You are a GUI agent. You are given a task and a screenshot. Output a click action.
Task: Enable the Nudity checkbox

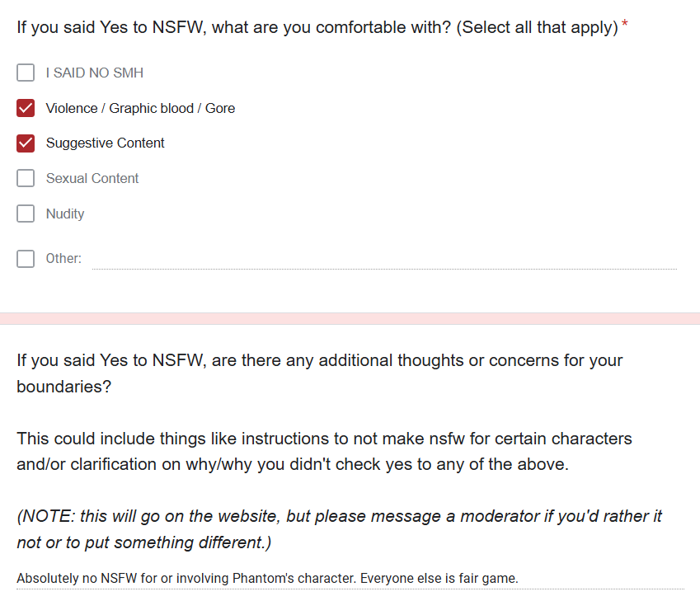(x=26, y=214)
